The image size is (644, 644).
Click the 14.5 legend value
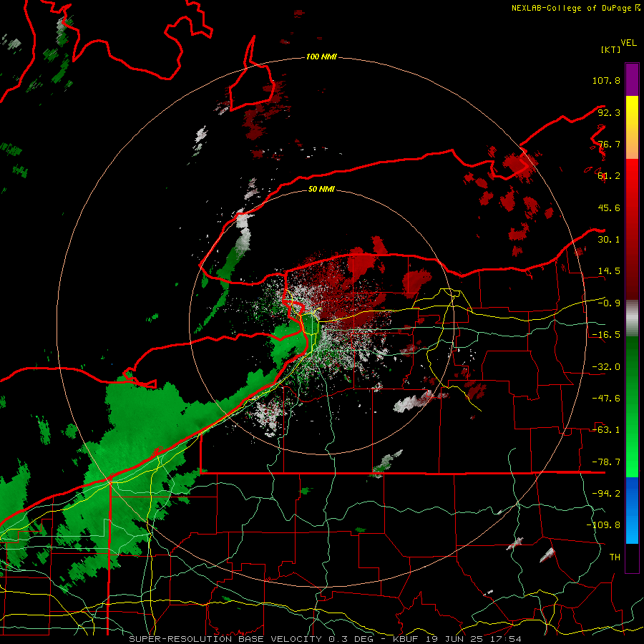(609, 271)
